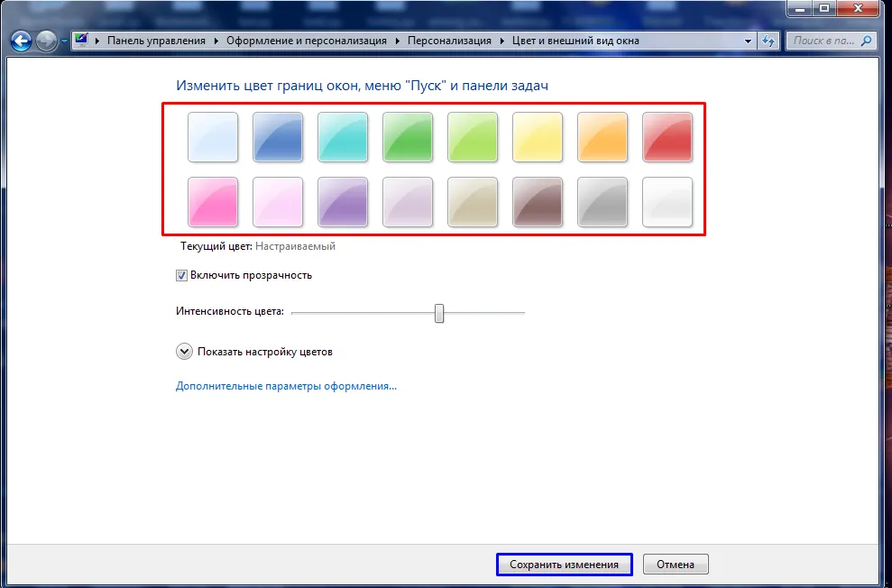Open address bar history dropdown
The image size is (892, 588).
748,41
